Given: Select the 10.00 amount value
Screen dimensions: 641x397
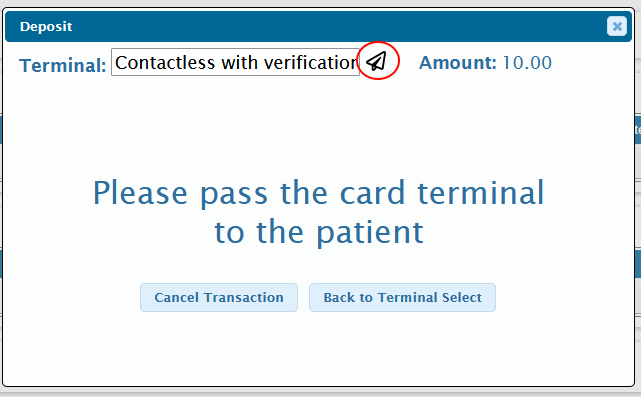Looking at the screenshot, I should pyautogui.click(x=527, y=63).
